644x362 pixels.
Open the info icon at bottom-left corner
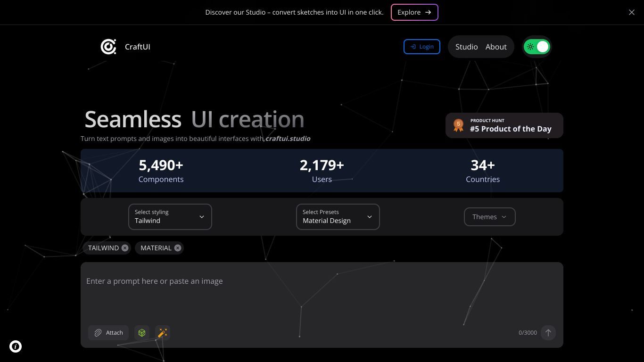[x=16, y=346]
